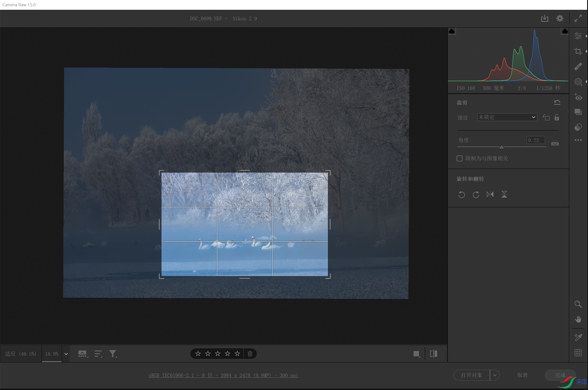Open Camera Raw preferences gear
The image size is (588, 390).
click(560, 18)
